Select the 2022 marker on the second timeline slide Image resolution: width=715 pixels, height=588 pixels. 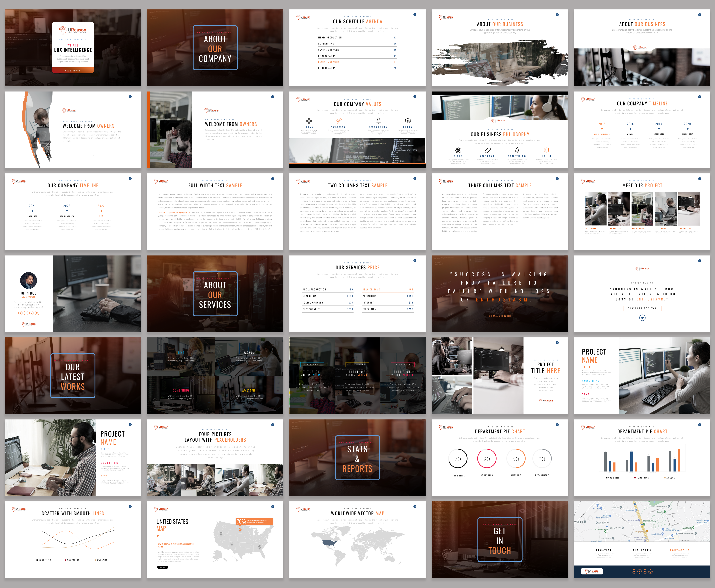[67, 211]
